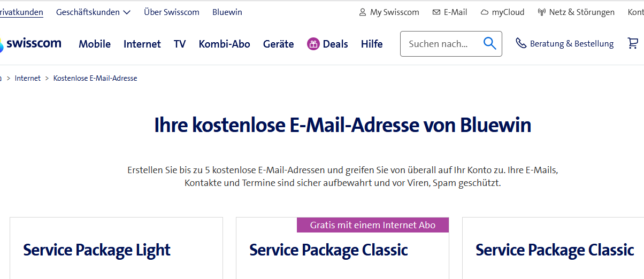
Task: Open the Internet navigation menu
Action: tap(142, 44)
